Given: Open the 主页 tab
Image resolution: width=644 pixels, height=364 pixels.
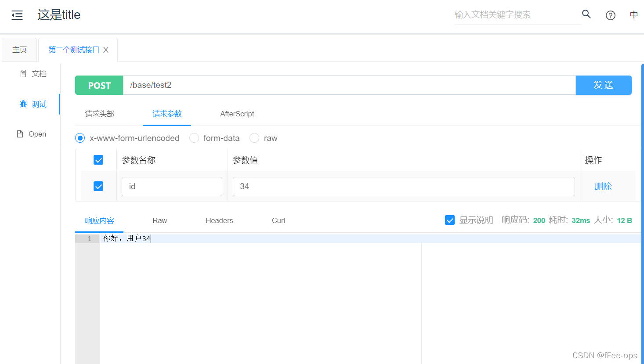Looking at the screenshot, I should [x=19, y=50].
